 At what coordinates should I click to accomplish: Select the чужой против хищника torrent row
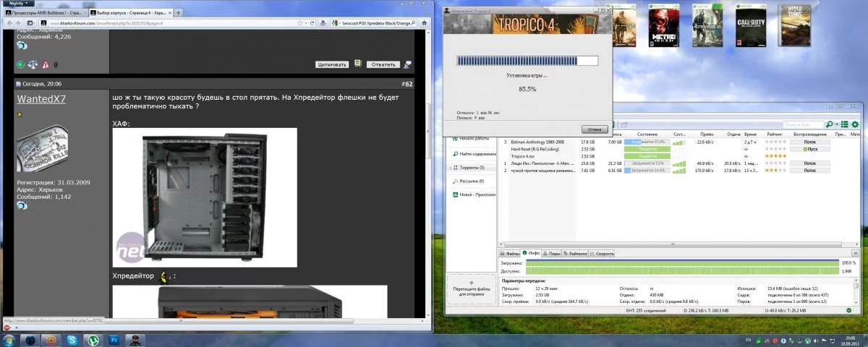[680, 171]
